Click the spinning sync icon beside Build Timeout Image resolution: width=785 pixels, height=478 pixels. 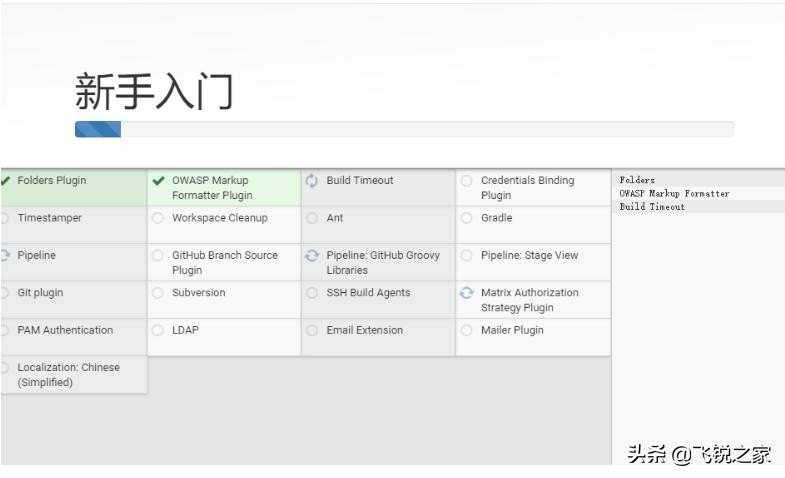click(x=312, y=181)
